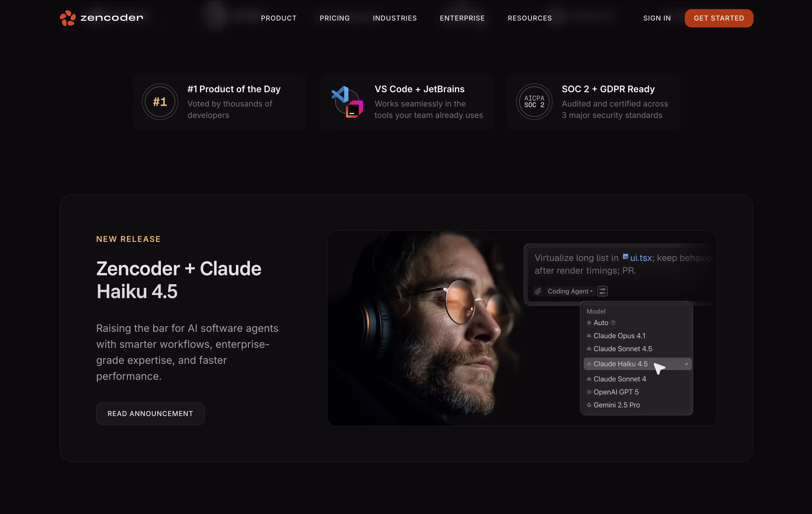Open the Product navigation menu

pos(278,18)
